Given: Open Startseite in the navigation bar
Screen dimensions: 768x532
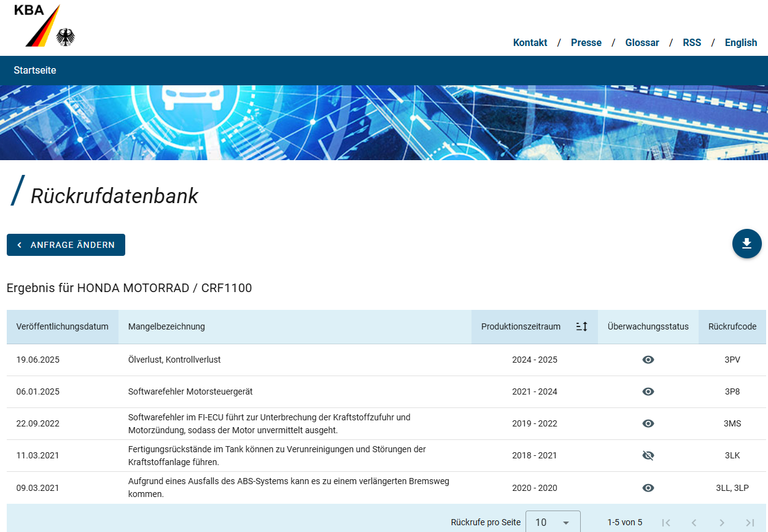Looking at the screenshot, I should [35, 71].
